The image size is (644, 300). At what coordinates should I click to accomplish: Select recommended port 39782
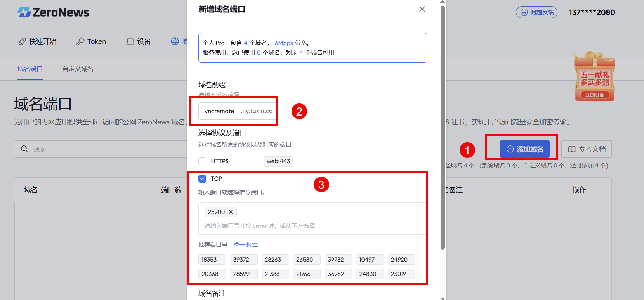(338, 260)
